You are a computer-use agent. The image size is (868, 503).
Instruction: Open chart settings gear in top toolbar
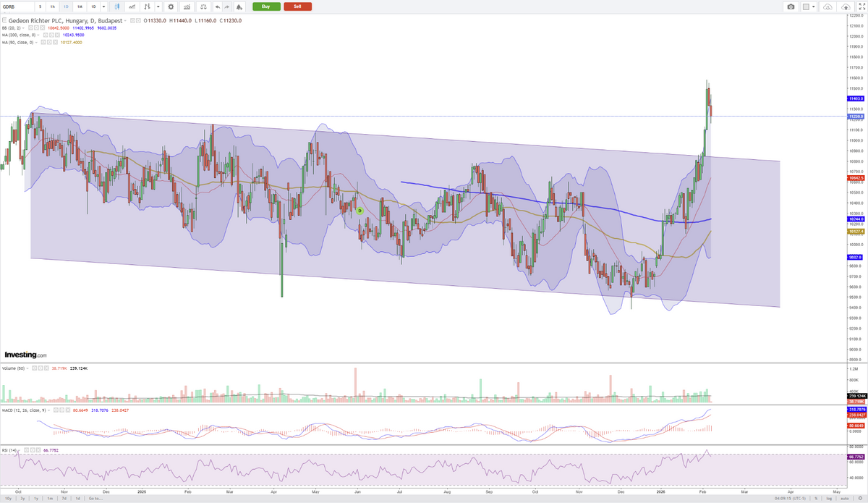coord(171,7)
